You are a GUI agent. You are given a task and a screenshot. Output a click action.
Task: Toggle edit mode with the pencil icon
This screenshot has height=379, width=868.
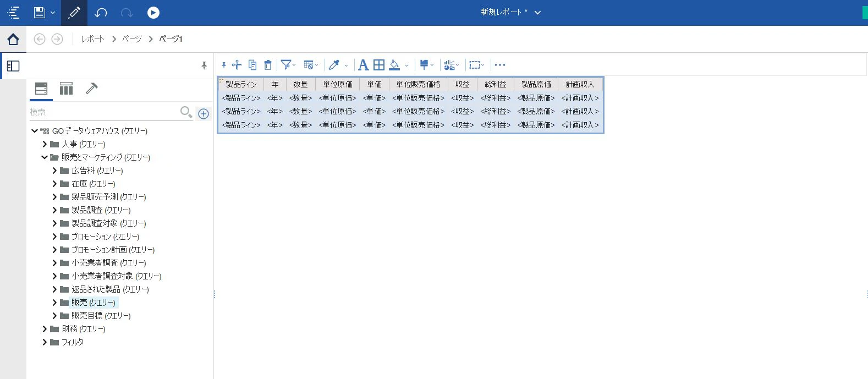(x=74, y=13)
